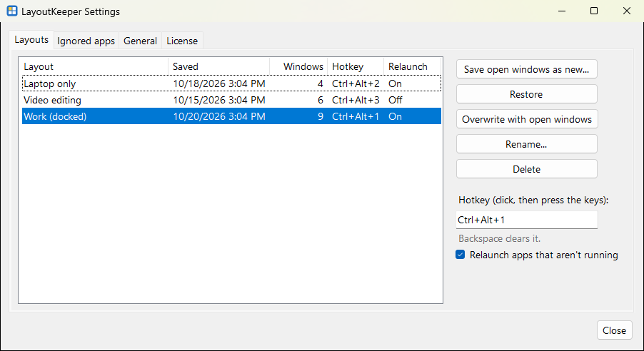
Task: Click the On relaunch value for Laptop only
Action: [x=395, y=83]
